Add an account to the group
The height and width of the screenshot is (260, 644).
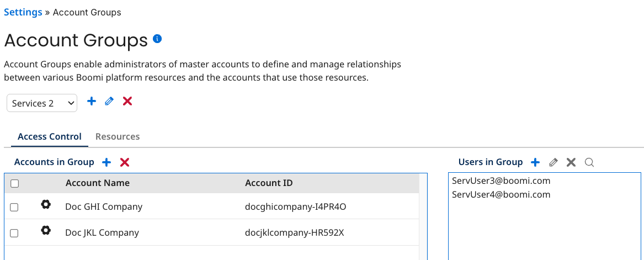click(107, 162)
